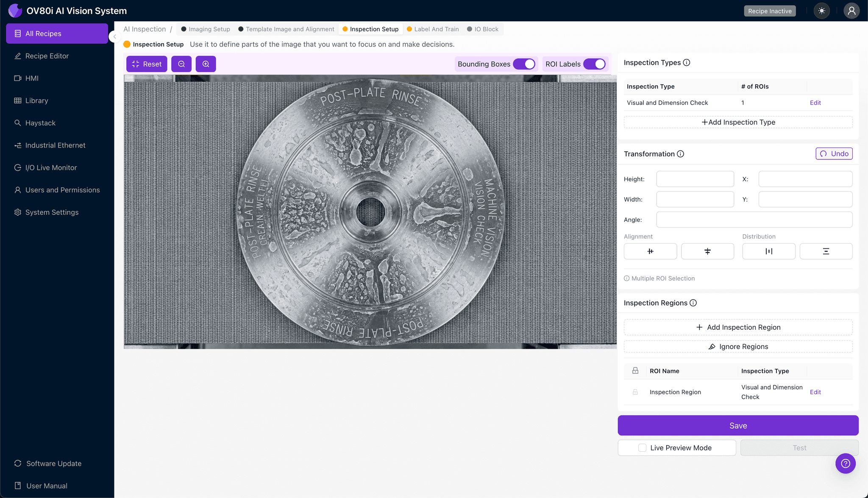Collapse the sidebar using the chevron

click(x=114, y=36)
